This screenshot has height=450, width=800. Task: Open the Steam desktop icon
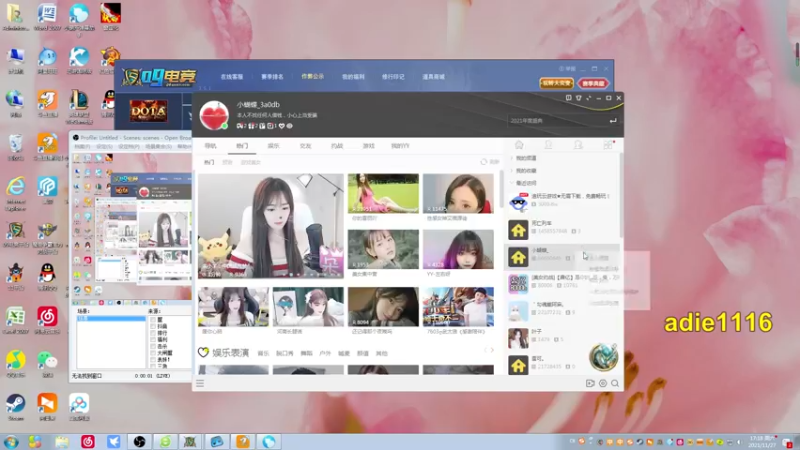[x=15, y=407]
